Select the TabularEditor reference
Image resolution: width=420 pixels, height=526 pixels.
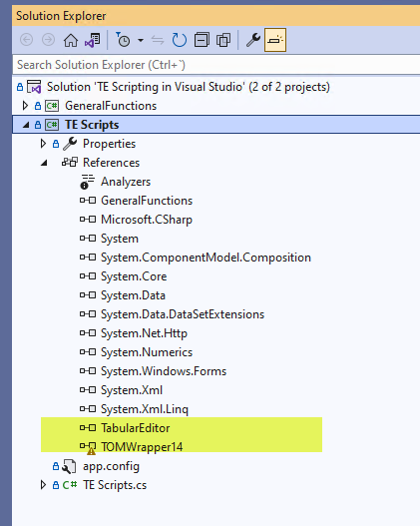tap(135, 428)
